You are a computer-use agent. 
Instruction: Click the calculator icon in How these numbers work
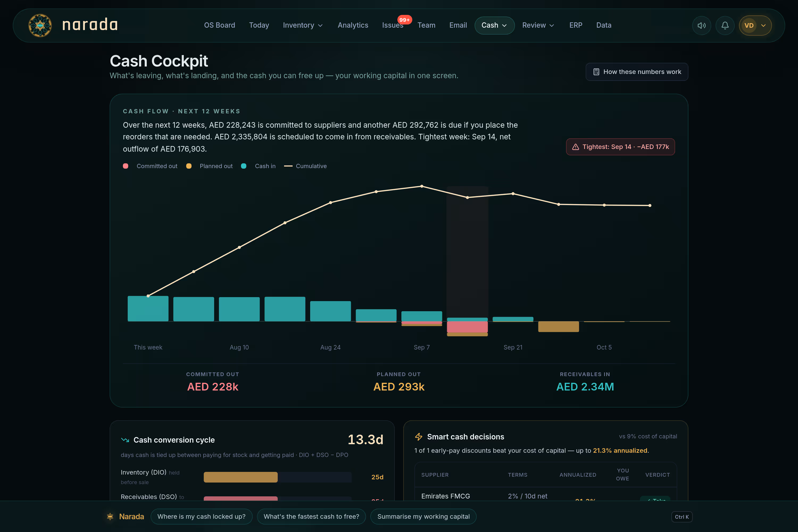[x=596, y=72]
